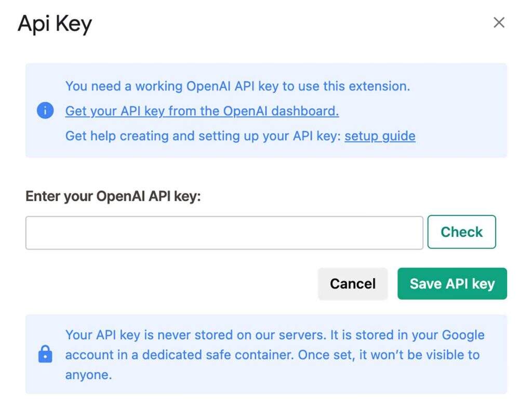532x411 pixels.
Task: Click the word "Google" in the storage notice
Action: click(x=463, y=335)
